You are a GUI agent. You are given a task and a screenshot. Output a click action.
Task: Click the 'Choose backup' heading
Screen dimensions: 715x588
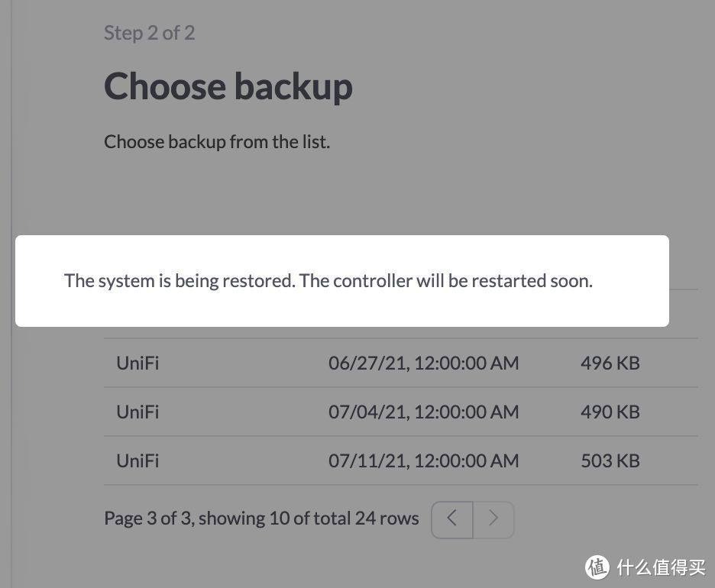[x=228, y=86]
